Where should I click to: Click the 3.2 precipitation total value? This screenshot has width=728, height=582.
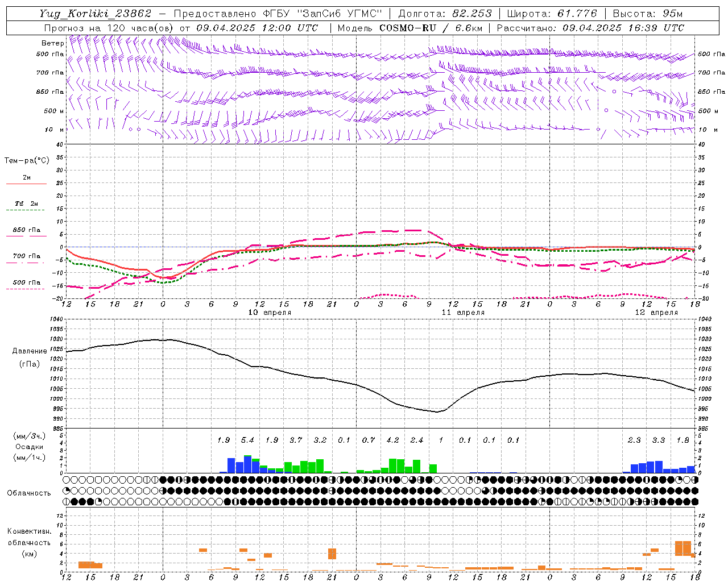(x=320, y=440)
